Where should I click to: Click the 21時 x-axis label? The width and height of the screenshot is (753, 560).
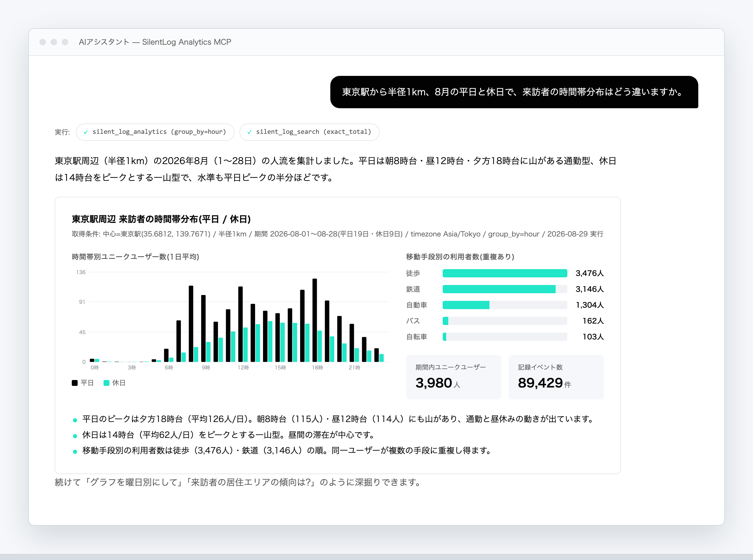[x=354, y=367]
